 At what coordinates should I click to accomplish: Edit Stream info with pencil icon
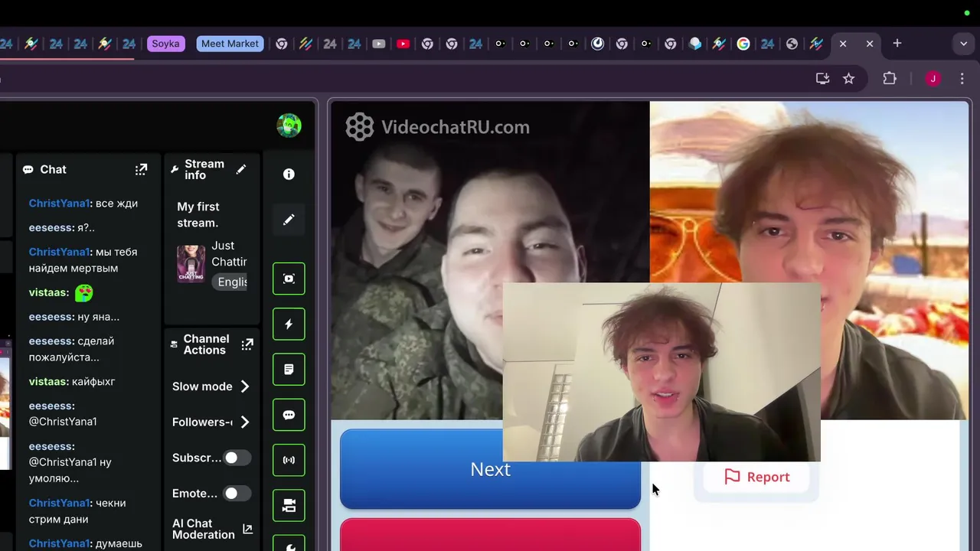click(x=241, y=169)
